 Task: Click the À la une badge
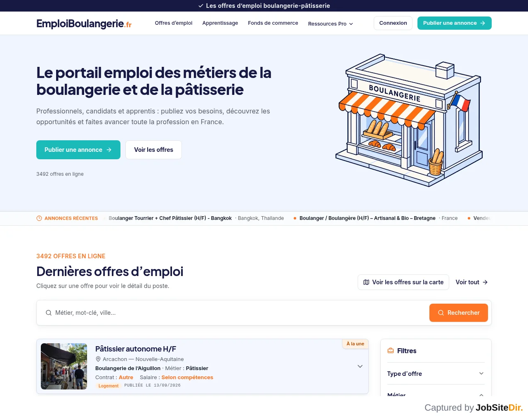pyautogui.click(x=355, y=344)
